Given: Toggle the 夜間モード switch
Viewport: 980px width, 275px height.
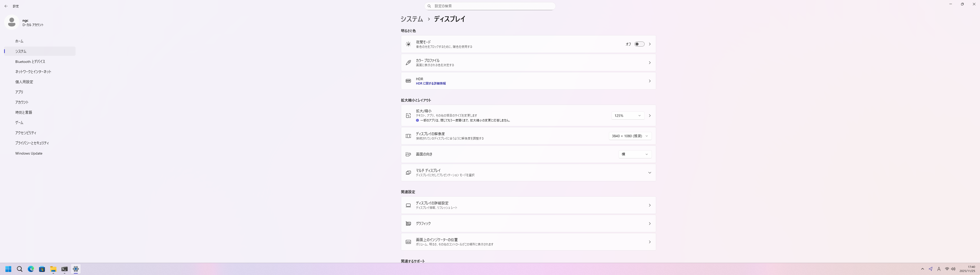Looking at the screenshot, I should pos(639,44).
